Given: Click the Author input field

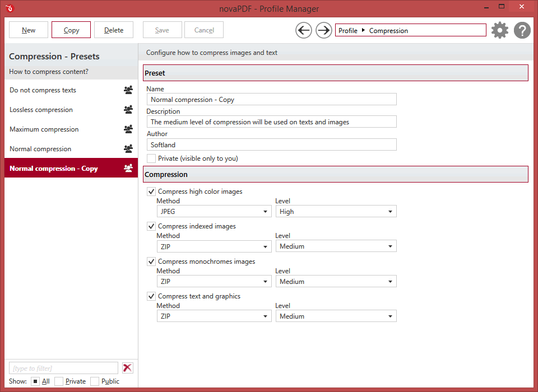Looking at the screenshot, I should point(271,144).
